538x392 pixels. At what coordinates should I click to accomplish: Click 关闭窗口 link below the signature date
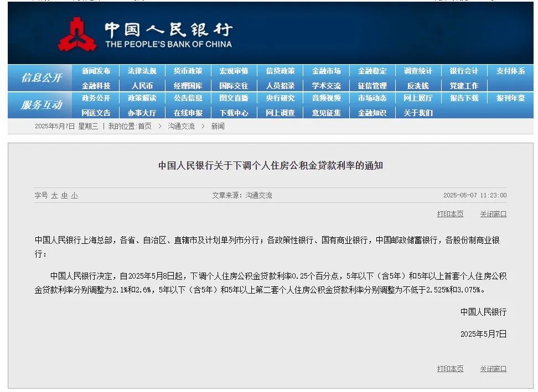[493, 369]
